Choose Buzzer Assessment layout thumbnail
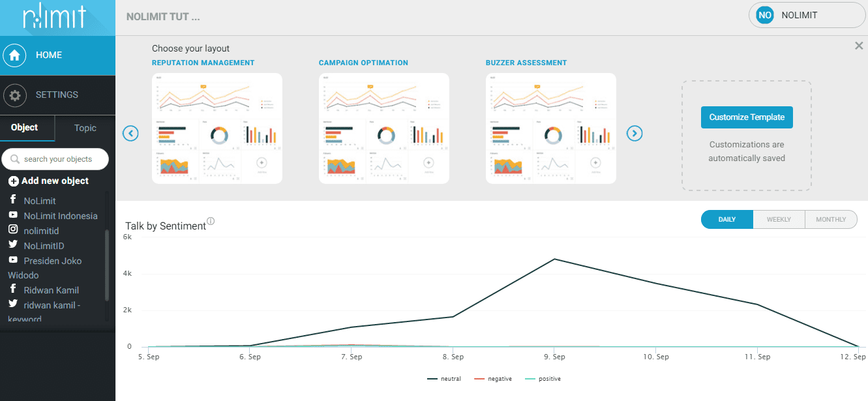868x401 pixels. coord(551,128)
